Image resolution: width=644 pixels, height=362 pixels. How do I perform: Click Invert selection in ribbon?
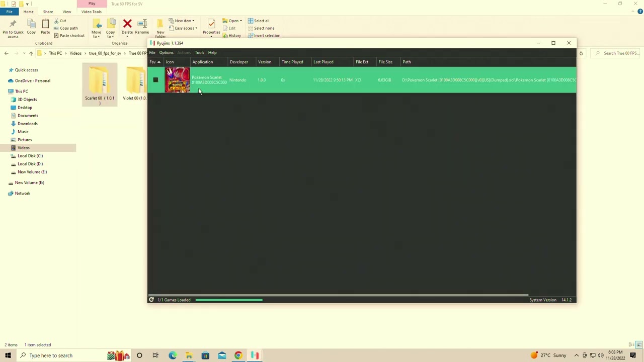tap(264, 35)
